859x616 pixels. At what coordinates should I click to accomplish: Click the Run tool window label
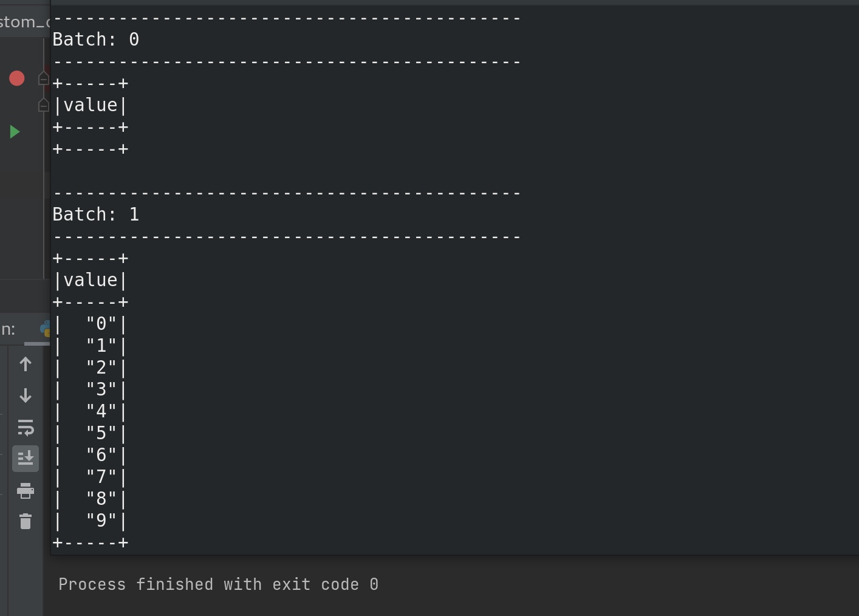tap(8, 329)
